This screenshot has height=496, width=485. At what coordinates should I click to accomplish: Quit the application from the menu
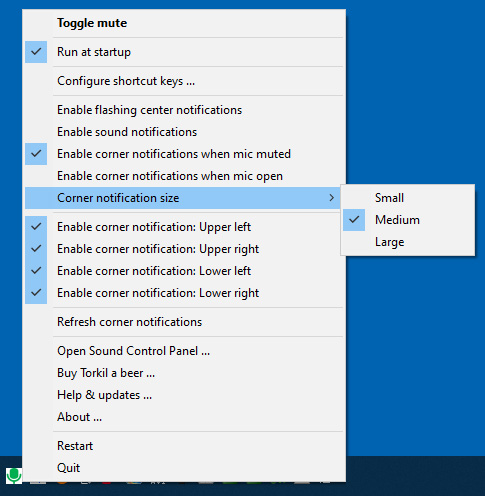coord(184,468)
